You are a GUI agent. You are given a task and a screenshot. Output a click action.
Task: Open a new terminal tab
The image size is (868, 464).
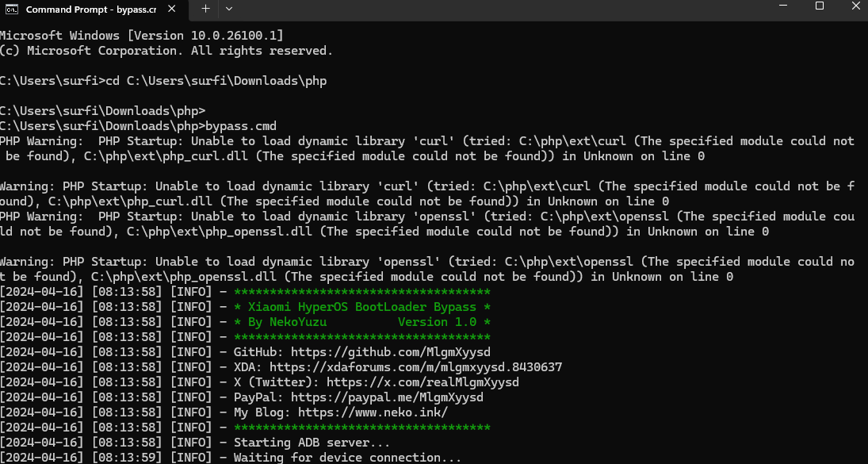pyautogui.click(x=205, y=9)
